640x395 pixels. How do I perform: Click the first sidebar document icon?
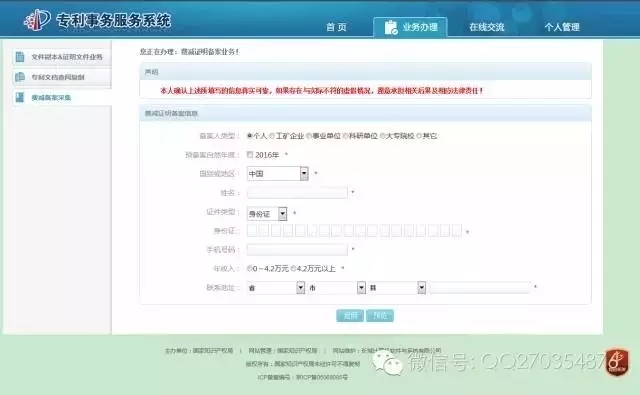coord(20,57)
